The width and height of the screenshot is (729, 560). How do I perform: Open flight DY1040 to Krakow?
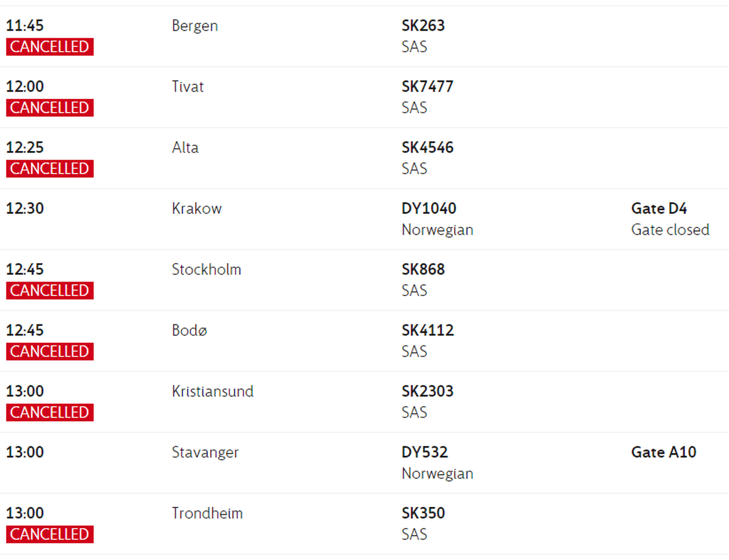click(x=364, y=219)
